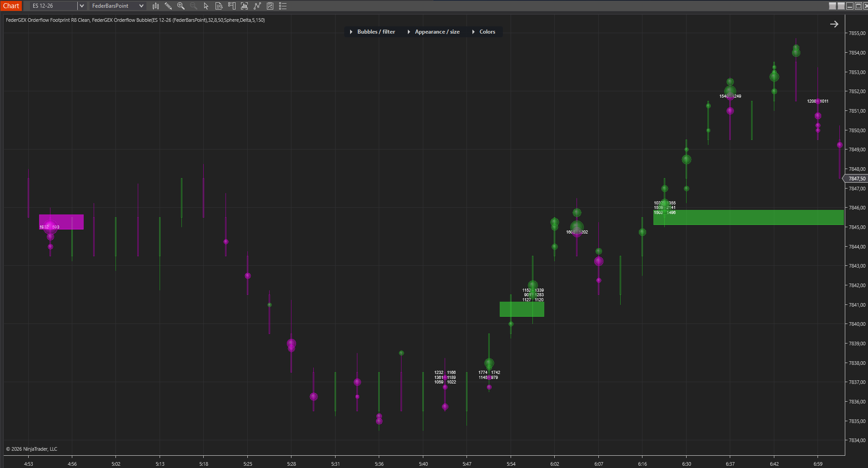Click the 4:53 time axis label
Viewport: 868px width, 468px height.
pyautogui.click(x=29, y=464)
